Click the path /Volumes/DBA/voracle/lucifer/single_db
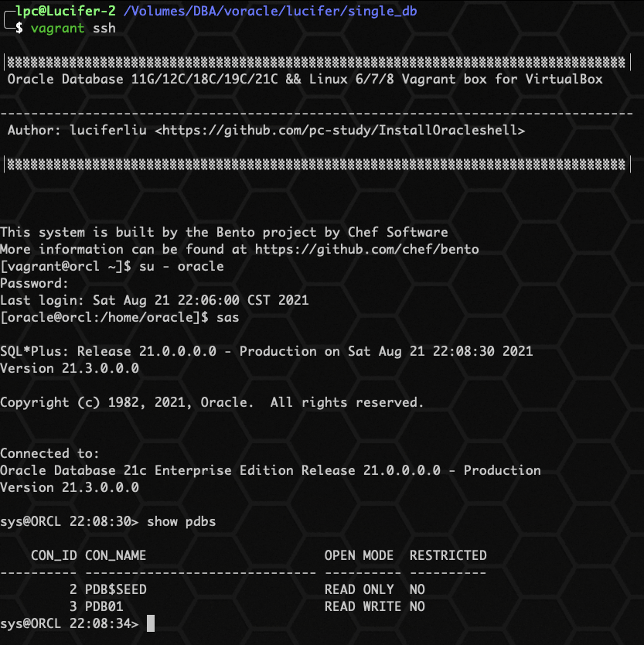644x645 pixels. [270, 11]
